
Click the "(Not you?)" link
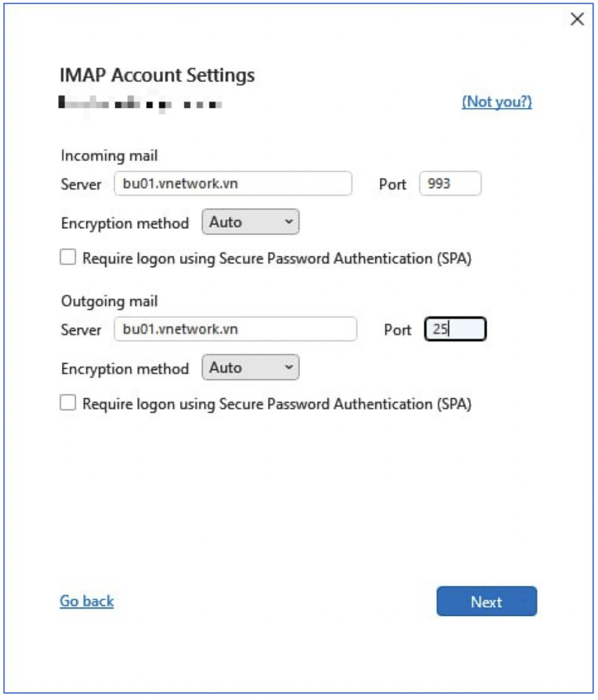(x=497, y=102)
